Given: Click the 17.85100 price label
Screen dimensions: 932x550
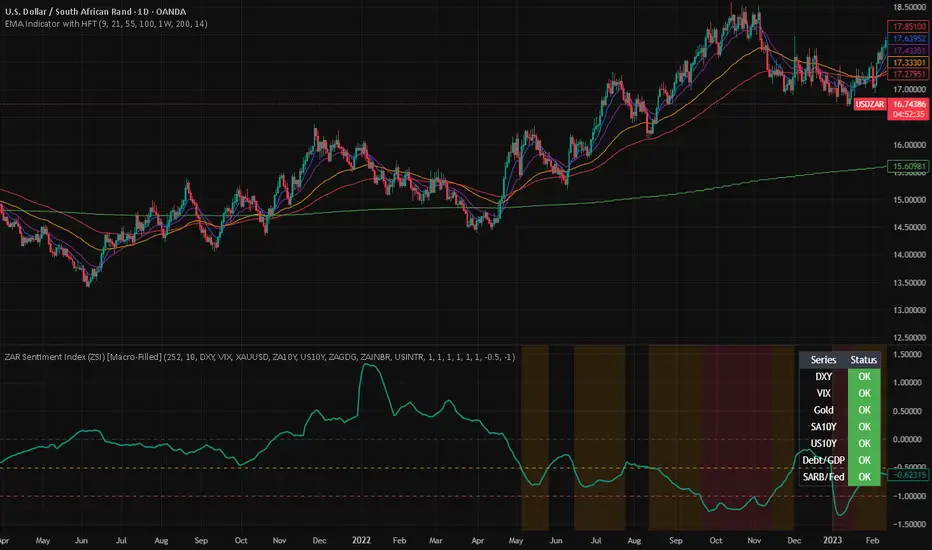Looking at the screenshot, I should (904, 28).
